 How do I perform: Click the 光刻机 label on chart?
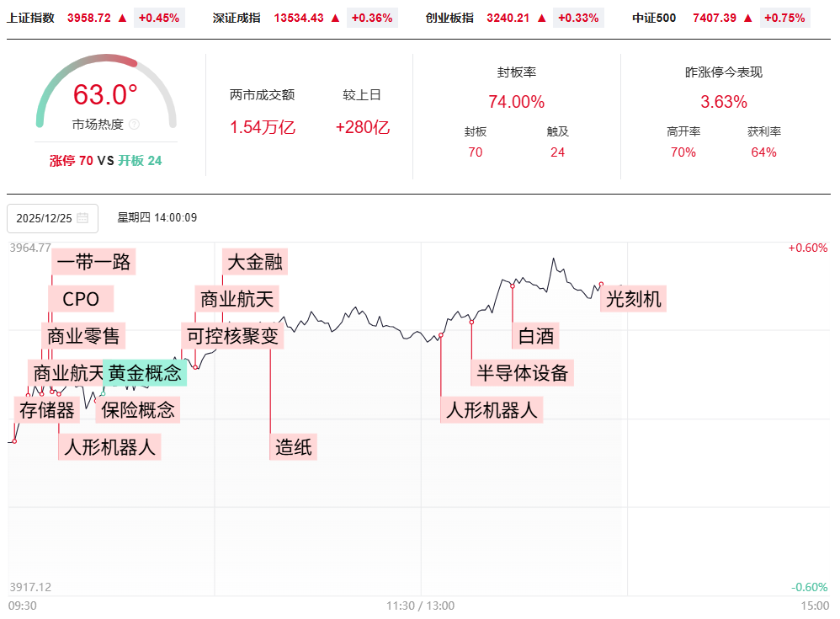(x=634, y=299)
